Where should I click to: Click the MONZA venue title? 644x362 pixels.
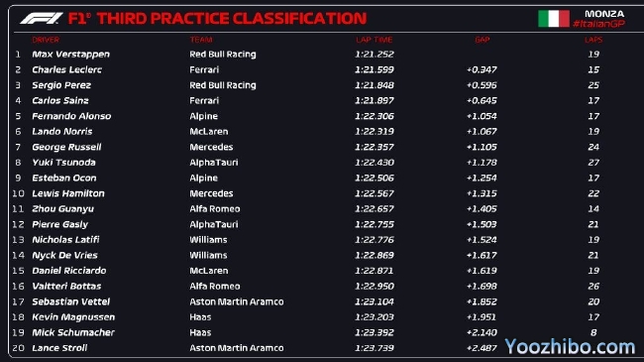pyautogui.click(x=604, y=14)
